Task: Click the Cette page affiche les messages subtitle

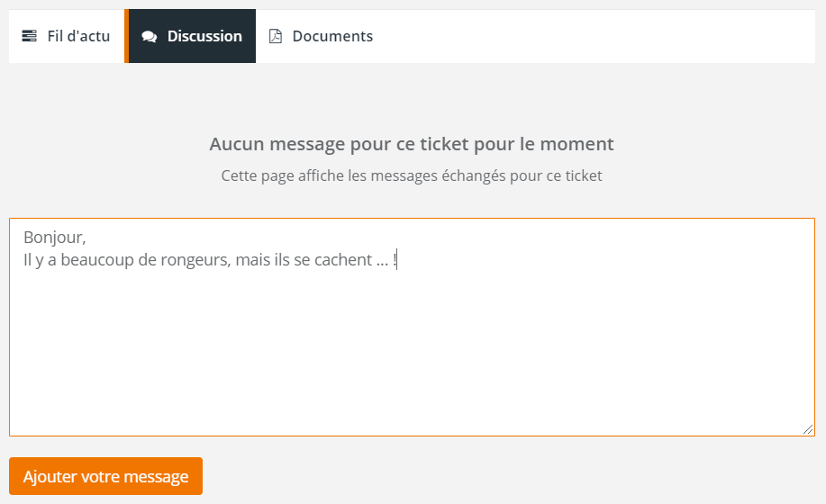Action: [x=412, y=175]
